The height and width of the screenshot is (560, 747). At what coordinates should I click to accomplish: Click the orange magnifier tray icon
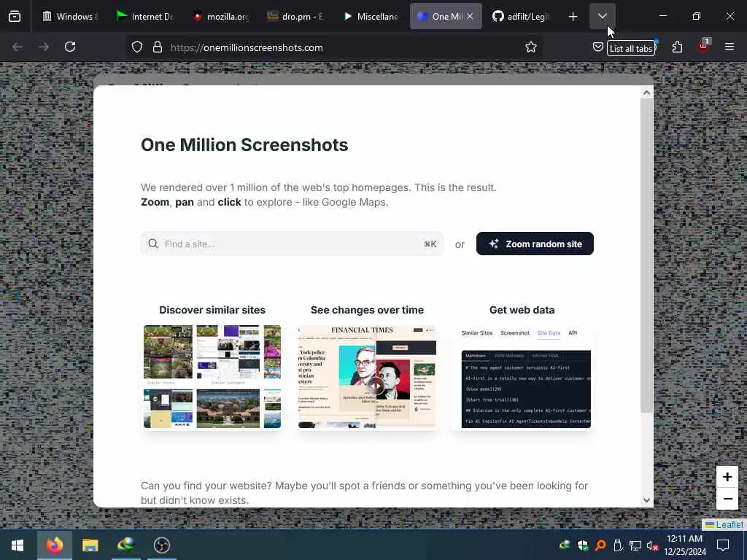tap(600, 545)
